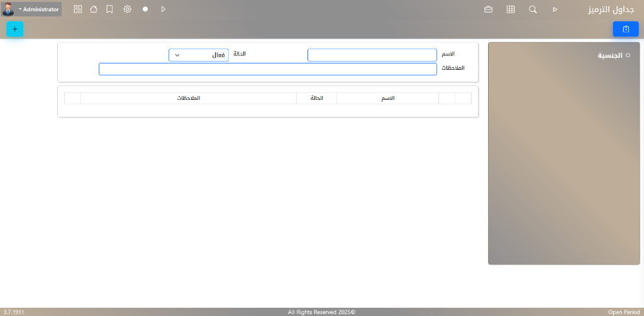
Task: Click the blue clipboard button
Action: click(625, 29)
